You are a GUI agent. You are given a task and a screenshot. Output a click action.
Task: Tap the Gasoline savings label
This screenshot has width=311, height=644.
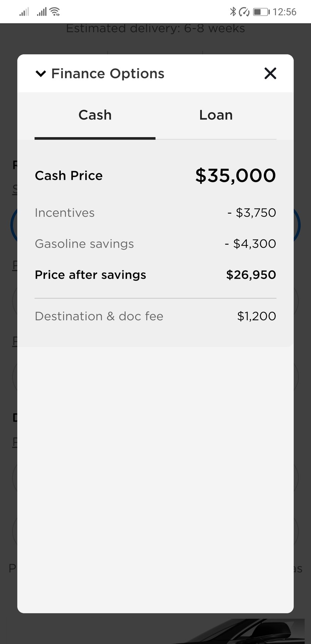pos(84,244)
